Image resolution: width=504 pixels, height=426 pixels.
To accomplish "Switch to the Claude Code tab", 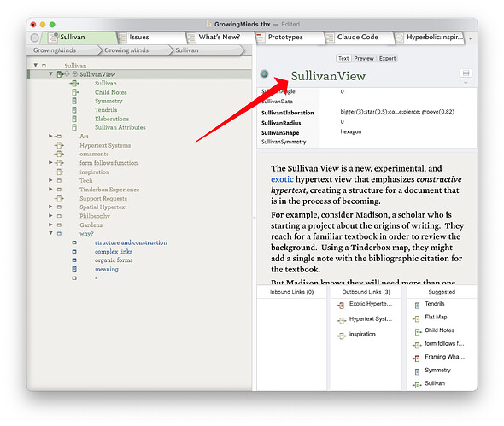I will [357, 38].
